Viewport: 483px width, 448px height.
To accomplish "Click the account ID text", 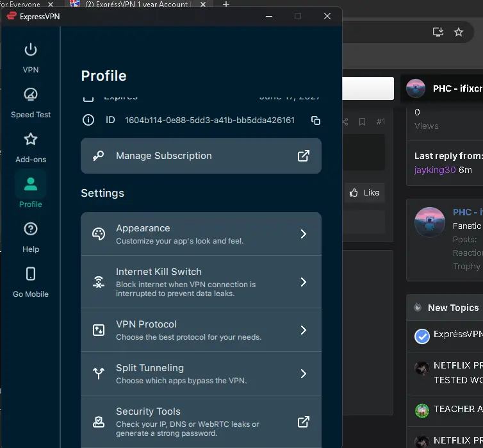I will tap(209, 120).
